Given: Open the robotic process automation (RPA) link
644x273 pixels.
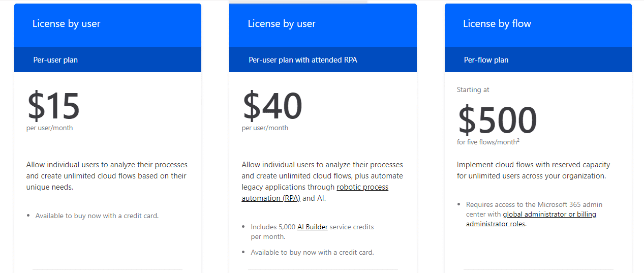Looking at the screenshot, I should tap(315, 193).
